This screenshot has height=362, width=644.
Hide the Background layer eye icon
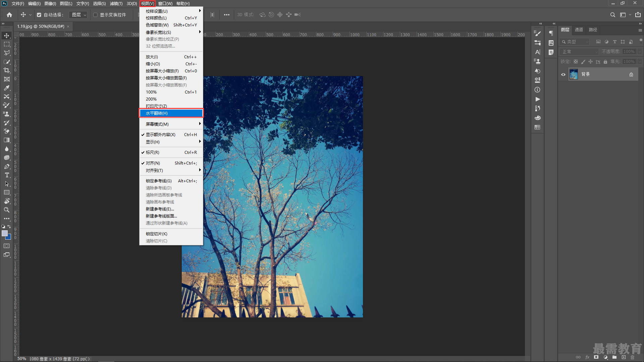pyautogui.click(x=563, y=74)
